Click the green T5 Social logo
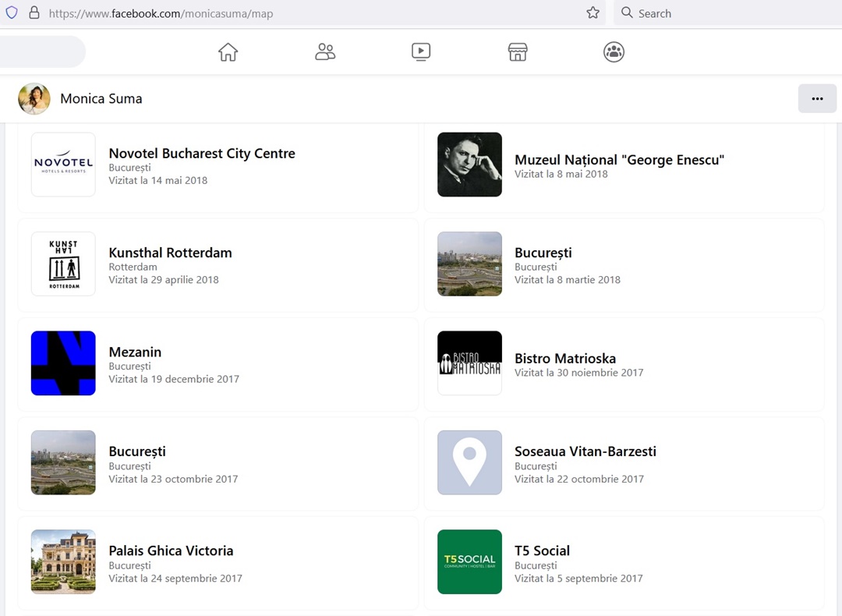The height and width of the screenshot is (616, 842). click(x=469, y=561)
